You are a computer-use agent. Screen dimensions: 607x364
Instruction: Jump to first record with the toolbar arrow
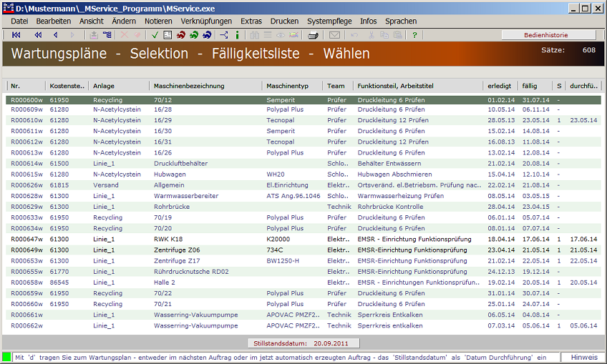[16, 35]
